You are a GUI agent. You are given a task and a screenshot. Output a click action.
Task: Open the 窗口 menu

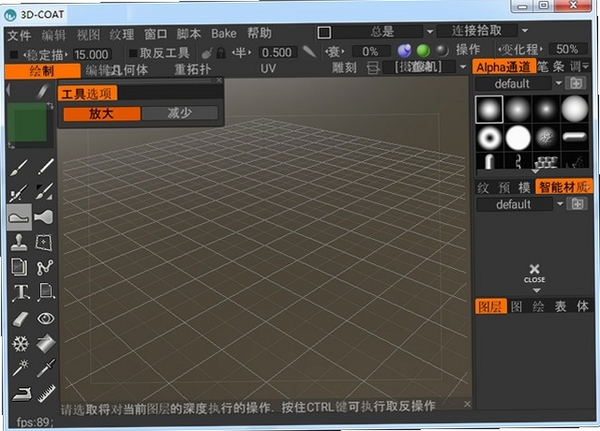156,34
